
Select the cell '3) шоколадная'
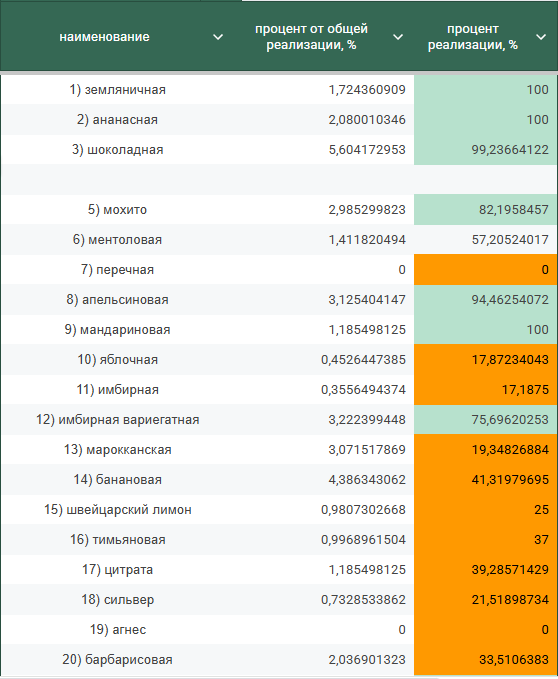117,150
